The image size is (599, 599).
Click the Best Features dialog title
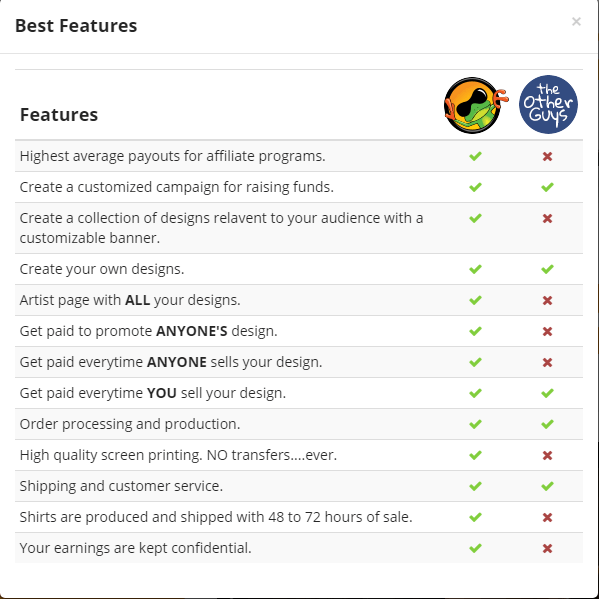pyautogui.click(x=76, y=26)
